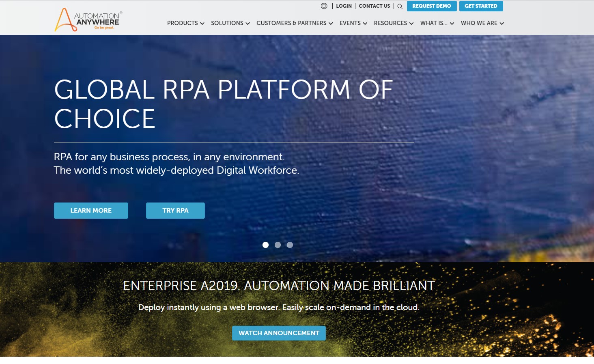
Task: Expand the SOLUTIONS menu
Action: tap(230, 23)
